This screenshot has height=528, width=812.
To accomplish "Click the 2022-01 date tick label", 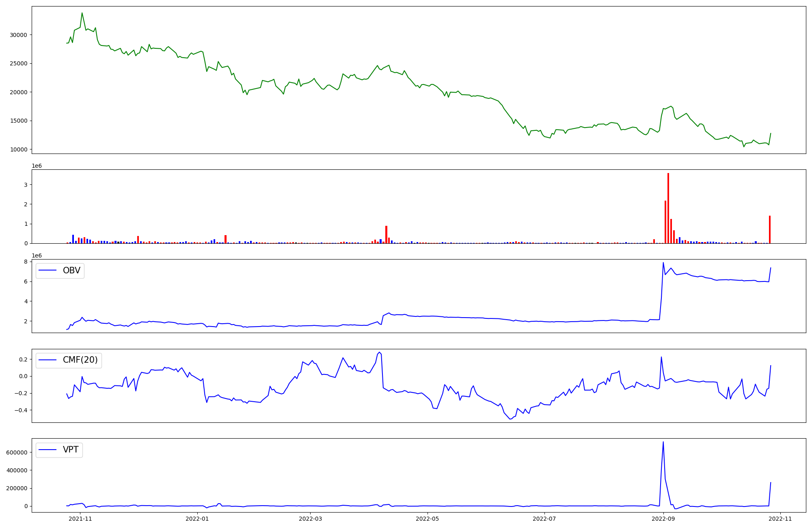I will click(x=197, y=519).
